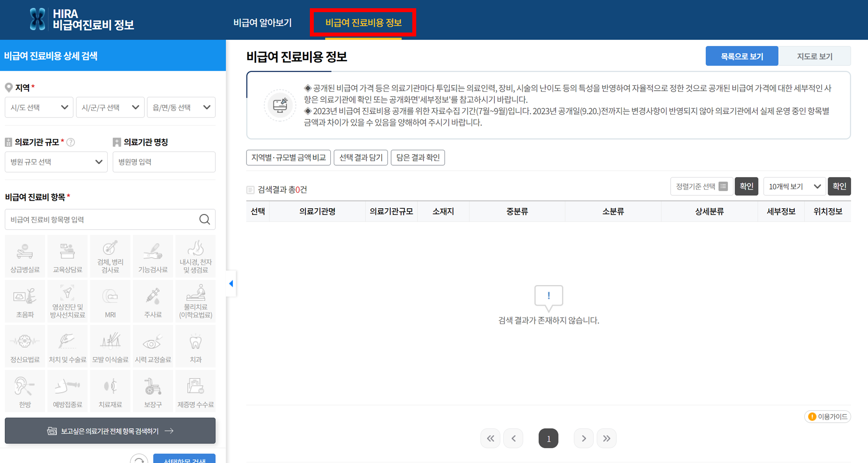This screenshot has width=868, height=463.
Task: Choose the 치과 (dental) category icon
Action: [x=195, y=346]
